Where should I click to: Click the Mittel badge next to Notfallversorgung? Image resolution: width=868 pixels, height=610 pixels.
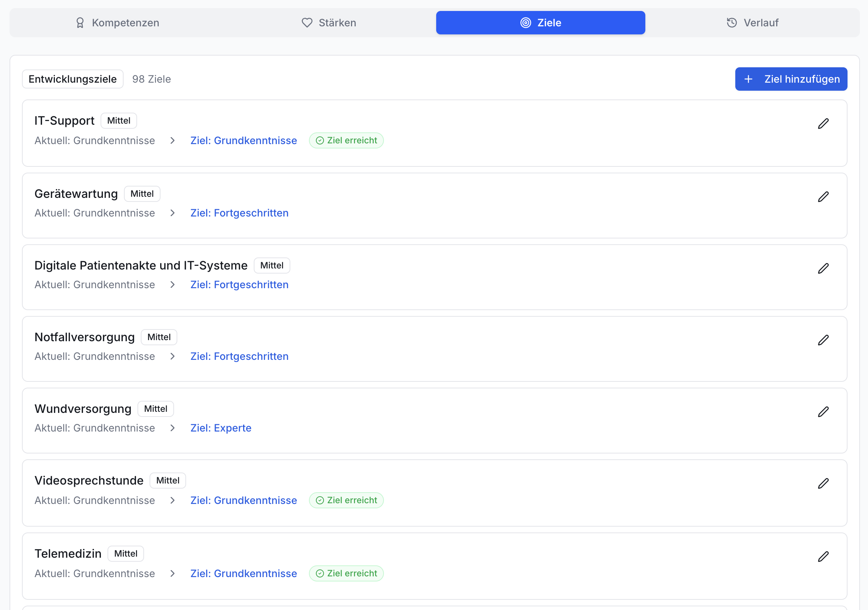pyautogui.click(x=159, y=337)
